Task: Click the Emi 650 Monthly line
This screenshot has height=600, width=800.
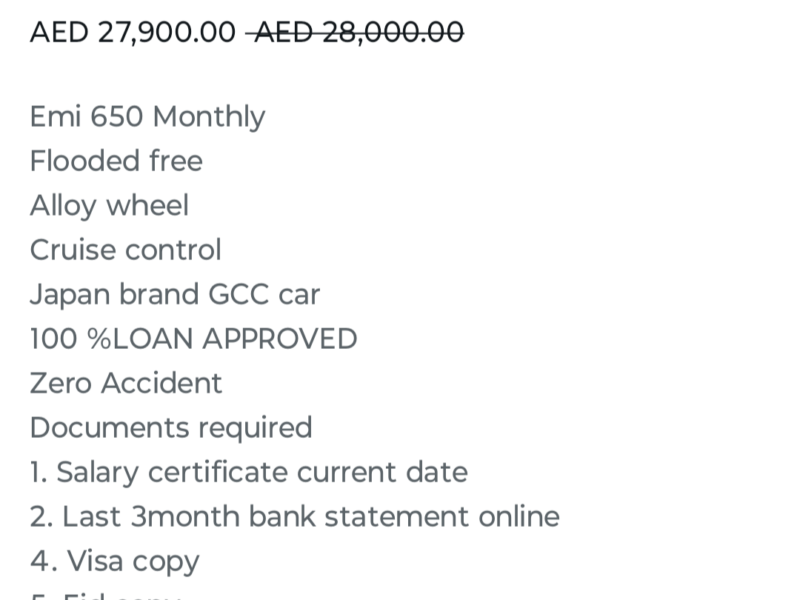Action: click(x=147, y=117)
